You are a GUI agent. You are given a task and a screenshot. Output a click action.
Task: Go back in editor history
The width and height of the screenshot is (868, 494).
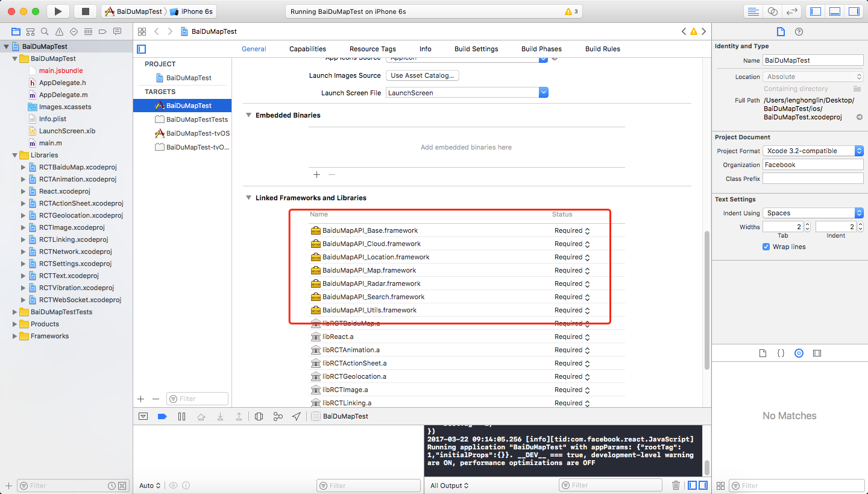157,31
